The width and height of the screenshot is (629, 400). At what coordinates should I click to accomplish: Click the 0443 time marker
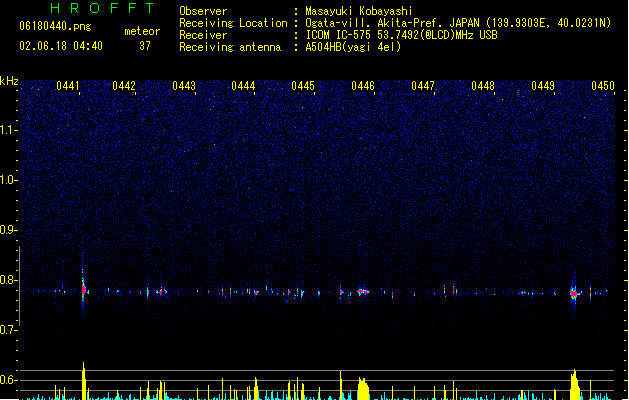(184, 86)
